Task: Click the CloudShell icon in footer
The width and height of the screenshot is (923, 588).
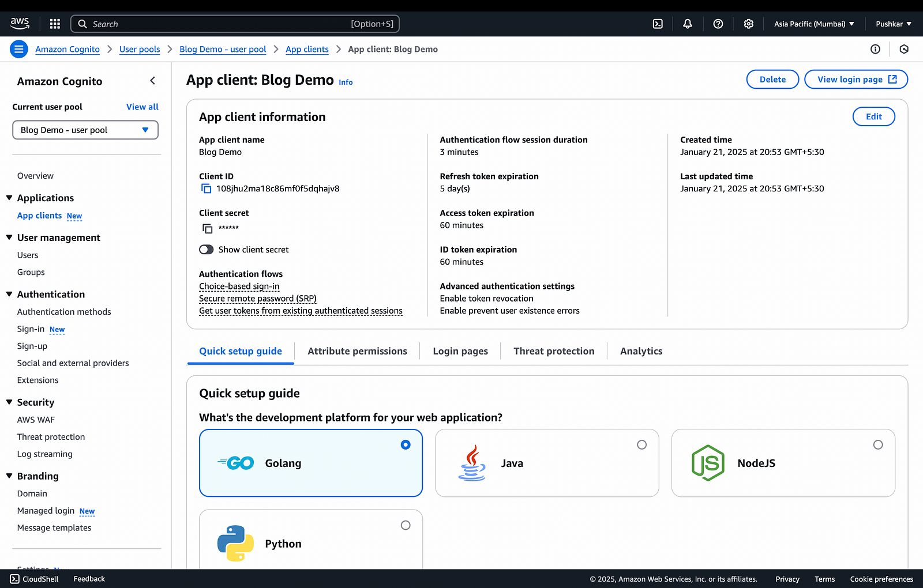Action: pyautogui.click(x=15, y=579)
